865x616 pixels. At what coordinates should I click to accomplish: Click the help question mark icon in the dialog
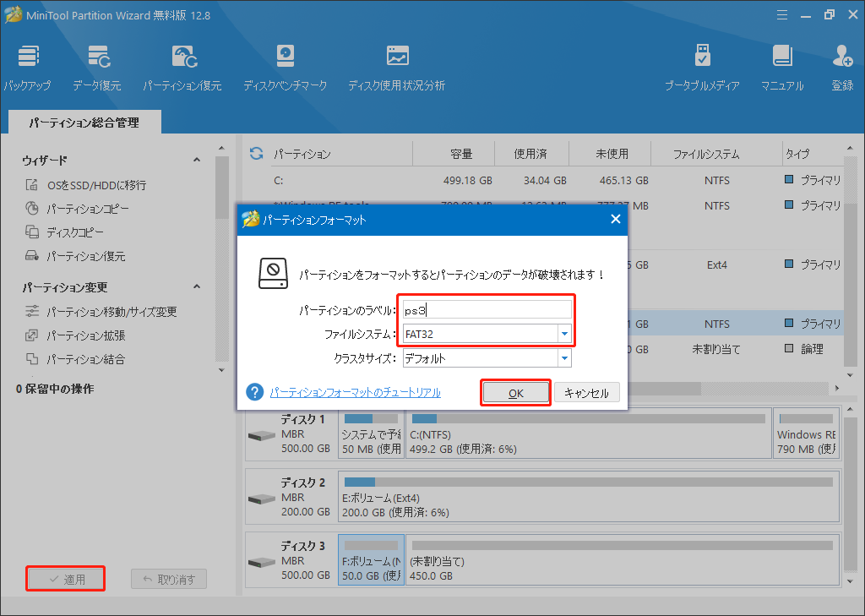(x=254, y=392)
